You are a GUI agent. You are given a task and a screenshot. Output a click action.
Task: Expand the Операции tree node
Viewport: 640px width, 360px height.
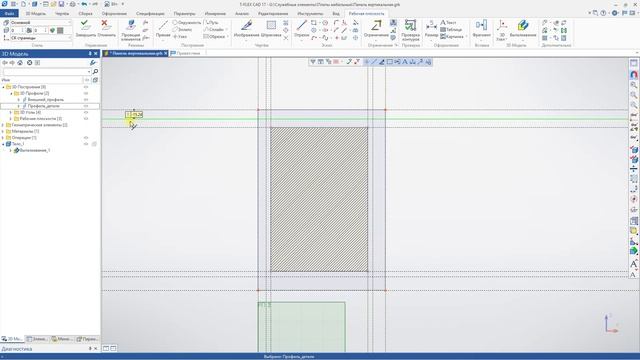3,138
